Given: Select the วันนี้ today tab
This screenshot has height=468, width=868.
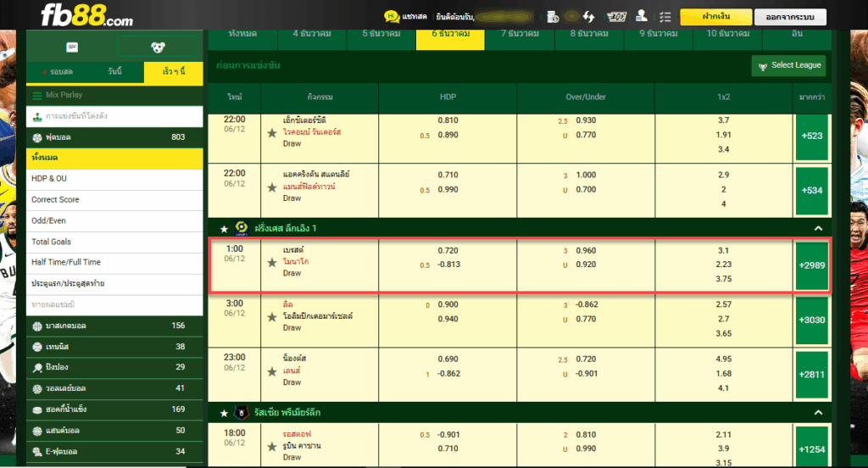Looking at the screenshot, I should click(x=114, y=72).
